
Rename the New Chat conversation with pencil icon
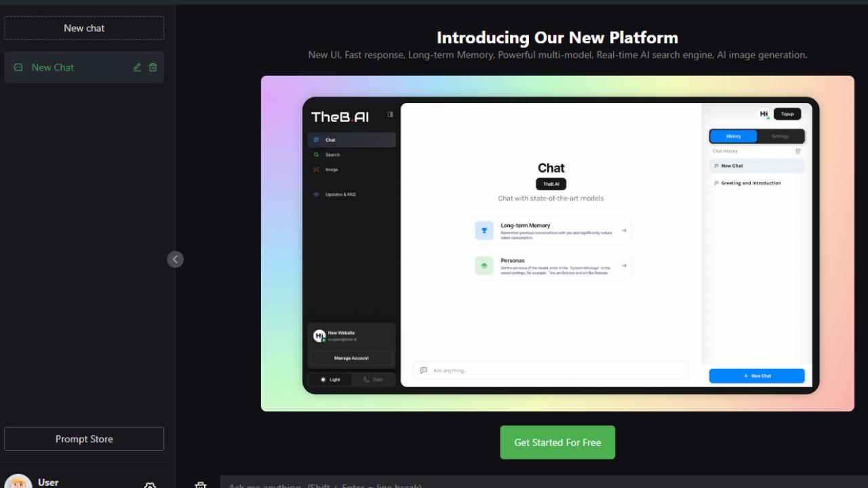[x=138, y=67]
